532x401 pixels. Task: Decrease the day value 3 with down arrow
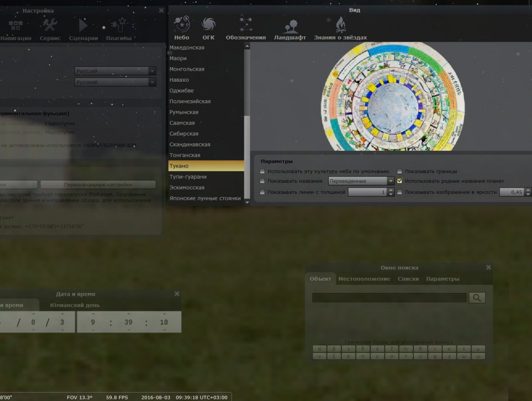pyautogui.click(x=62, y=330)
